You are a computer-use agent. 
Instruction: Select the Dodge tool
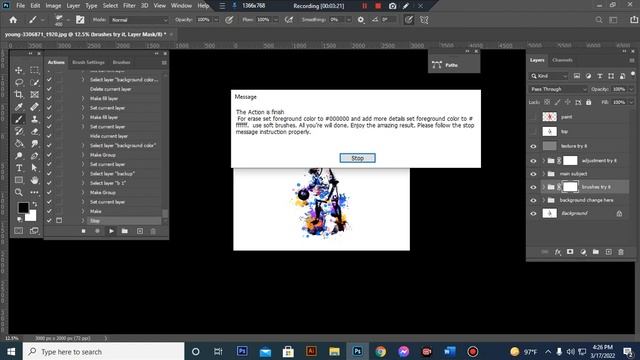coord(19,156)
